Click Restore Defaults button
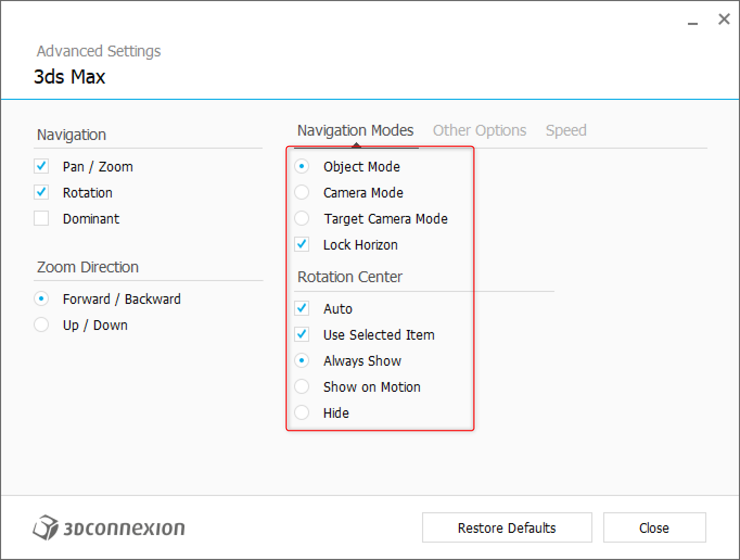This screenshot has width=740, height=560. (507, 527)
